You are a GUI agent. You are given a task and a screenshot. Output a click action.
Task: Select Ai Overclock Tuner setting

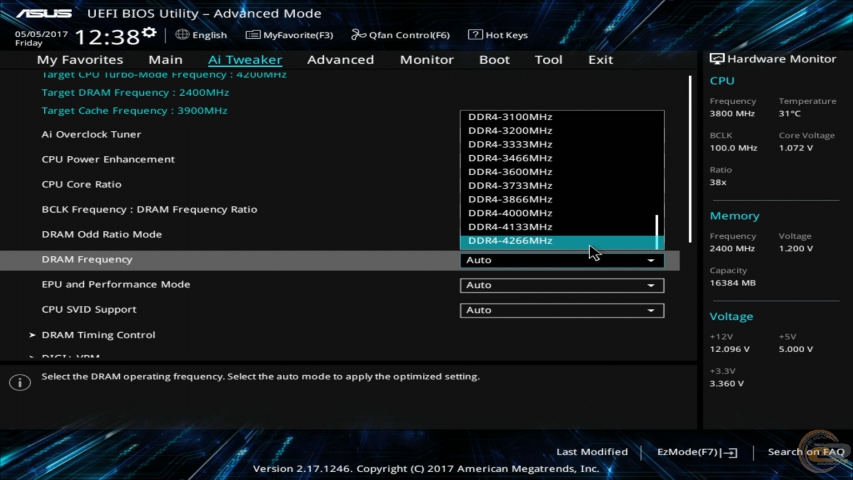(91, 134)
